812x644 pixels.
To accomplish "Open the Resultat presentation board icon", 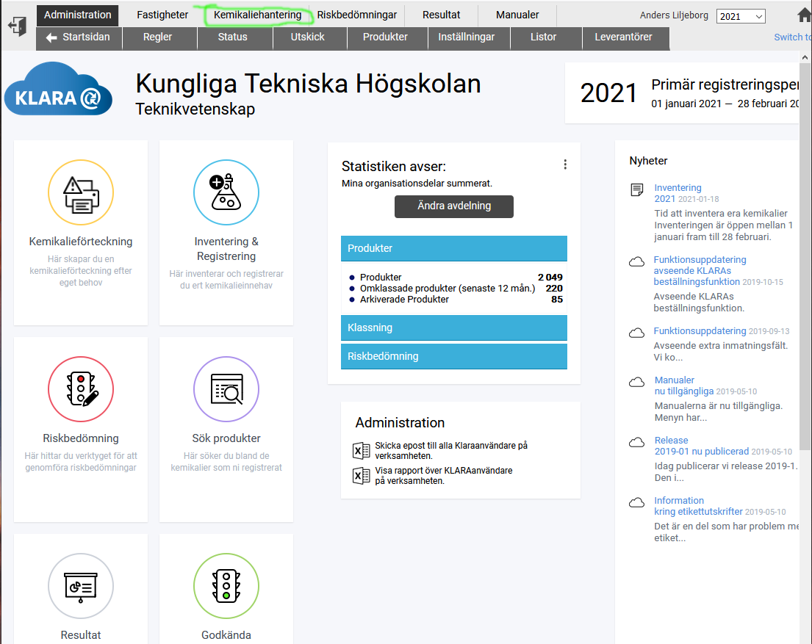I will [x=81, y=586].
